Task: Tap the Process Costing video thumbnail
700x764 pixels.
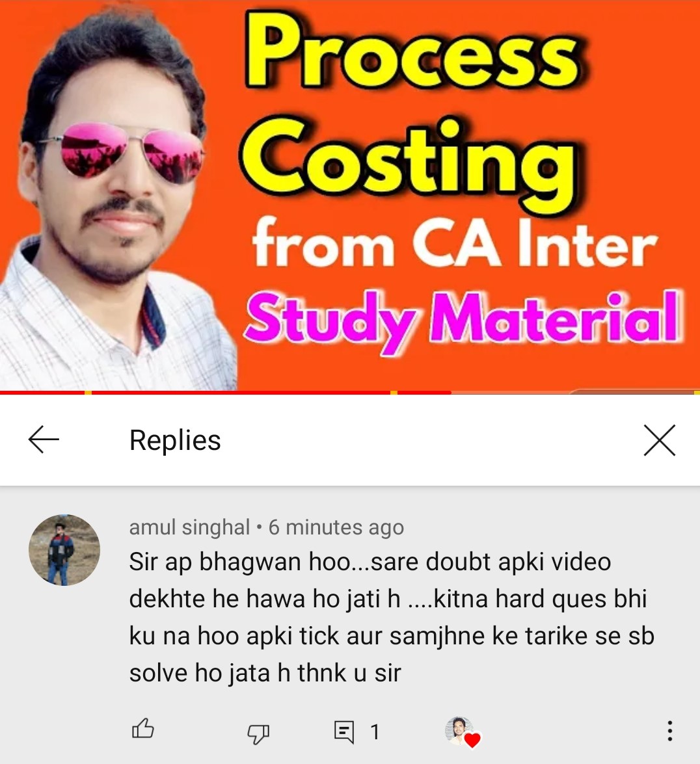Action: [350, 195]
